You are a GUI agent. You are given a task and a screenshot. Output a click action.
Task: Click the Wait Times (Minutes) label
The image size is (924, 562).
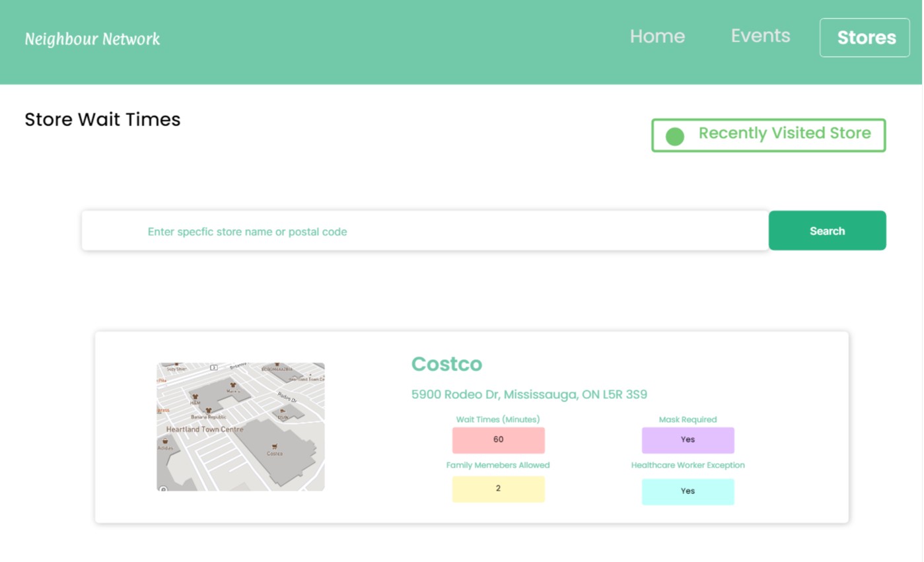498,419
